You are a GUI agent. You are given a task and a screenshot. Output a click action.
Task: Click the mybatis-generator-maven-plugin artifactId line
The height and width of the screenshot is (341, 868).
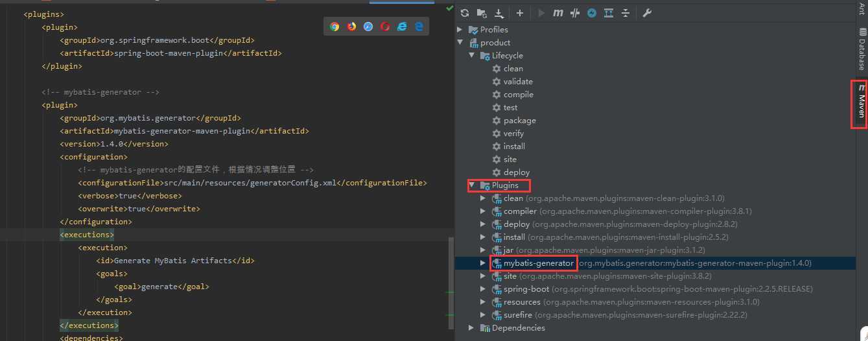coord(184,131)
